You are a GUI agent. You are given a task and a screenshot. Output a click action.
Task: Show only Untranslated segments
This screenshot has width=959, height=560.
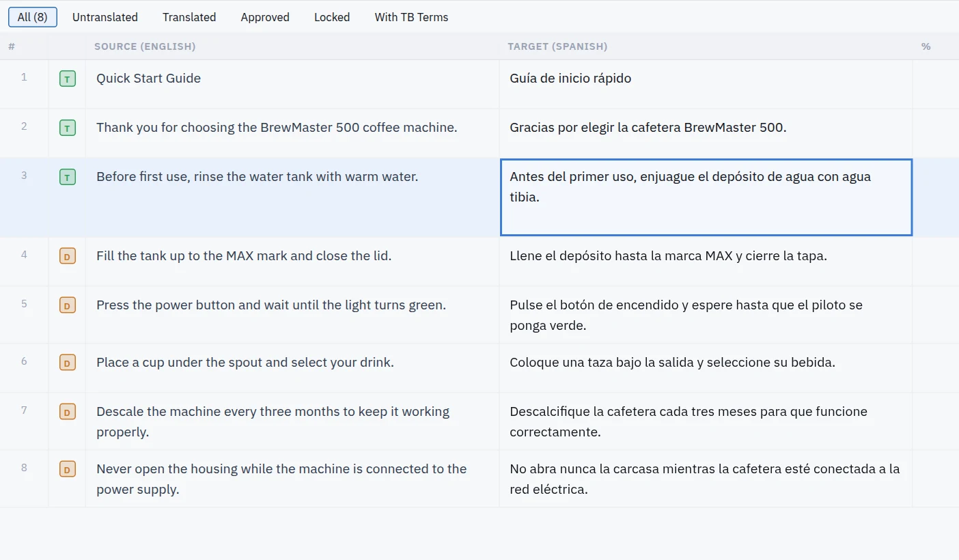[x=105, y=17]
